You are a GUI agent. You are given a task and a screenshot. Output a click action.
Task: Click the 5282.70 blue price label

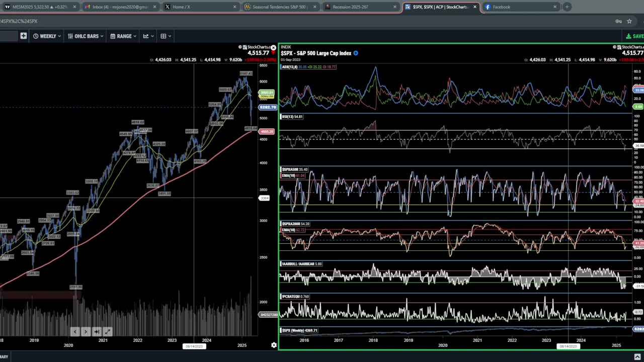tap(267, 107)
